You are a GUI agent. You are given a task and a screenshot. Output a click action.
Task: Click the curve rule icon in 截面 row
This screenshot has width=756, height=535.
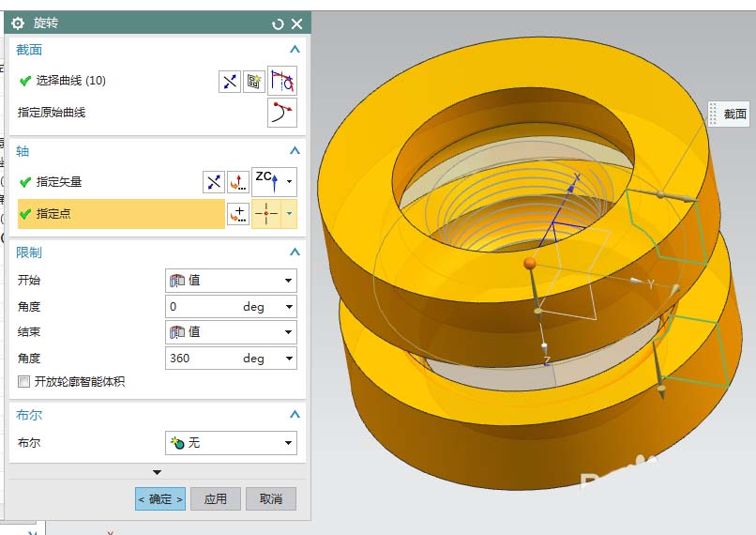coord(282,81)
